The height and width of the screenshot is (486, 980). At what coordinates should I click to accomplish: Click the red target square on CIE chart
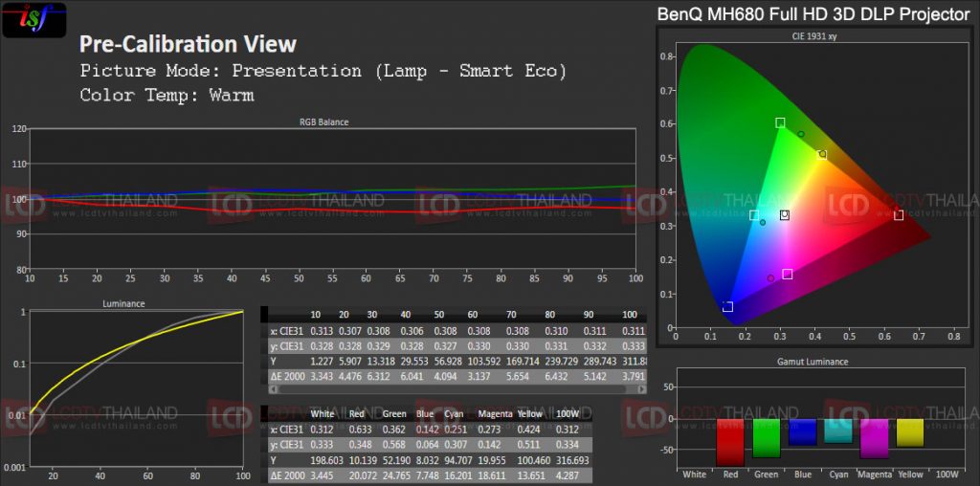[899, 215]
